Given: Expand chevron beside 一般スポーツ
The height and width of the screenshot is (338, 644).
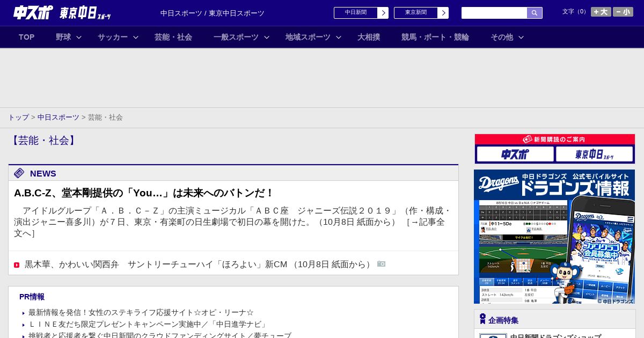Looking at the screenshot, I should tap(267, 37).
